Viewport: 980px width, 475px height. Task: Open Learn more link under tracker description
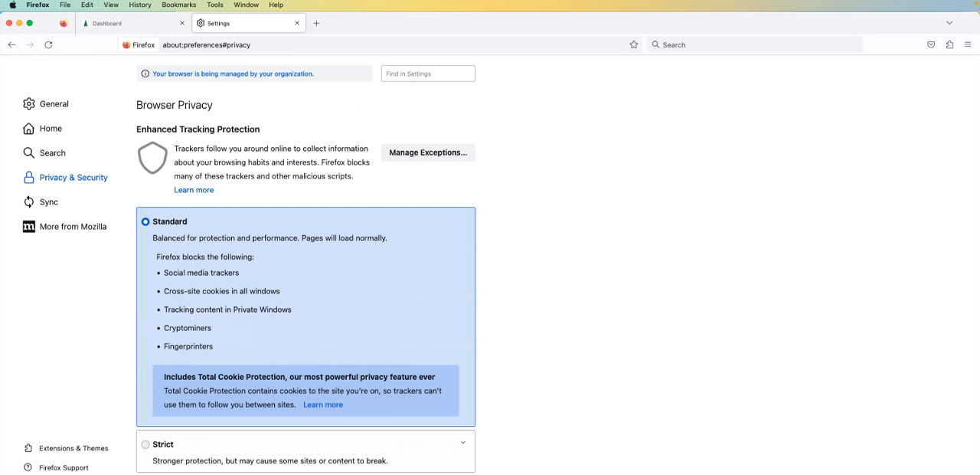point(194,190)
